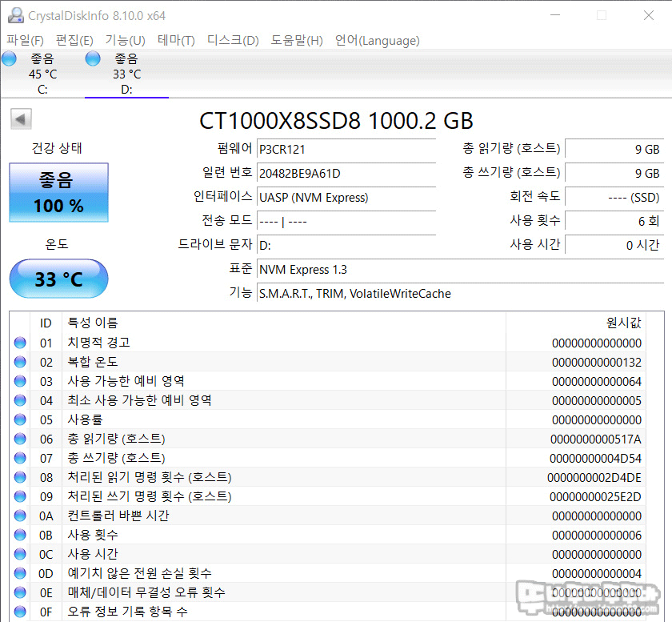Viewport: 672px width, 622px height.
Task: Click status orb for 08 처리된 읽기 명령 횟수
Action: click(x=20, y=477)
